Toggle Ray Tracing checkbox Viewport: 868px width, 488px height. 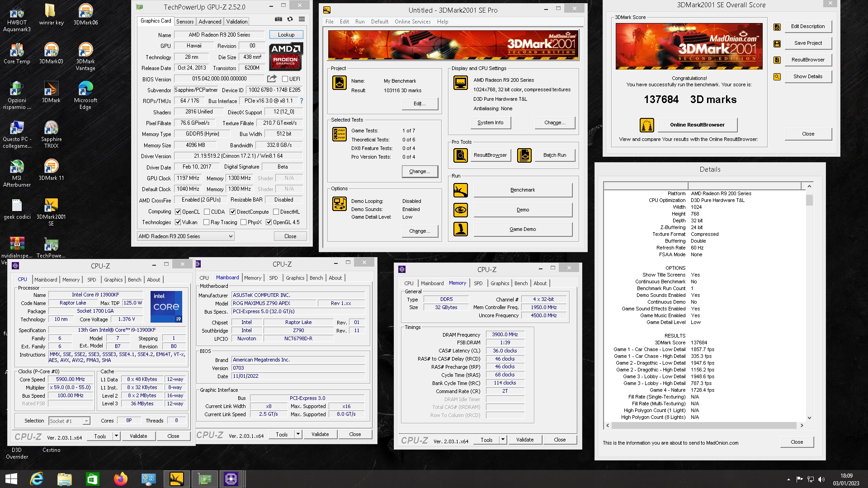pyautogui.click(x=206, y=222)
